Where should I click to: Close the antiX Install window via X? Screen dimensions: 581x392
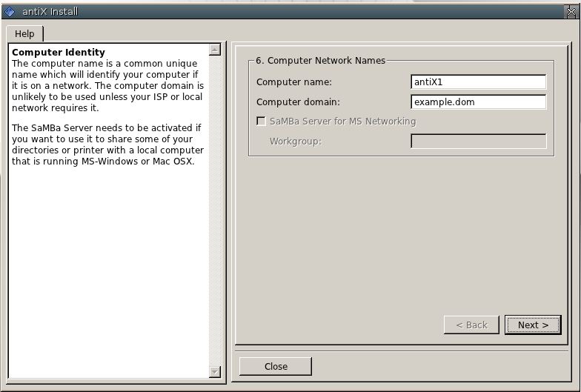coord(571,12)
